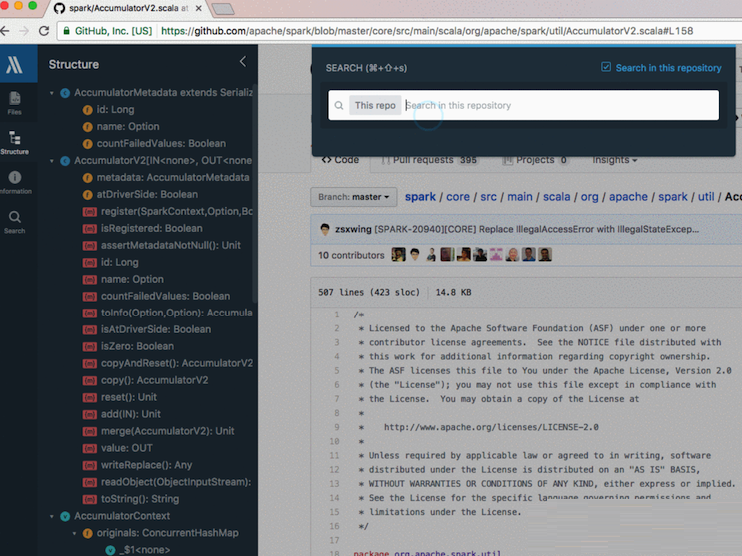The image size is (742, 556).
Task: Click the browser address bar URL
Action: [x=427, y=31]
